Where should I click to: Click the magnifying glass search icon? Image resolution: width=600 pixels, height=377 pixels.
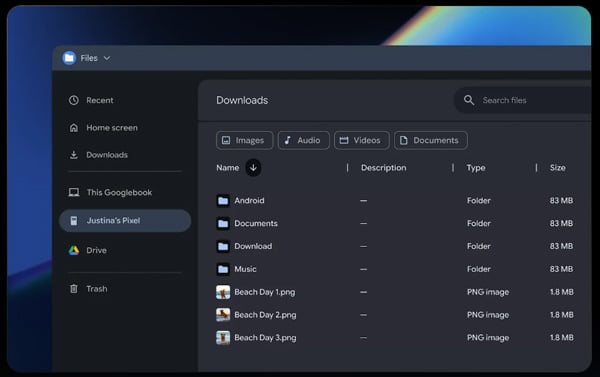tap(469, 100)
